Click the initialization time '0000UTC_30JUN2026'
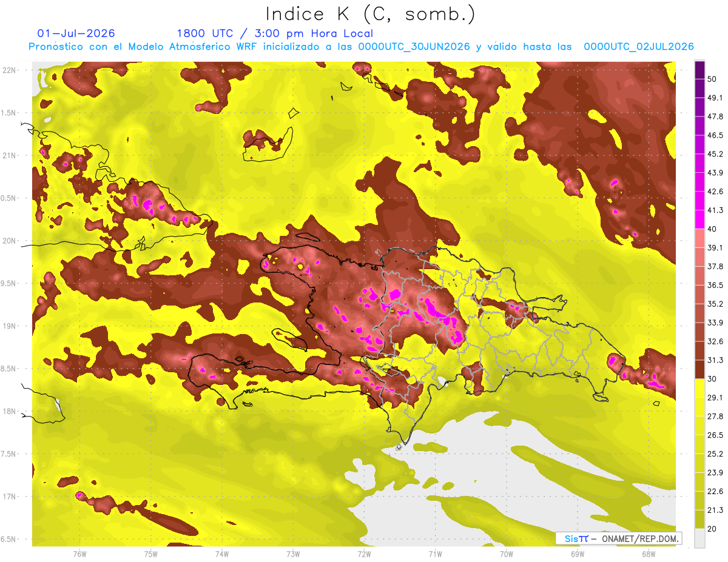The width and height of the screenshot is (728, 562). coord(414,47)
